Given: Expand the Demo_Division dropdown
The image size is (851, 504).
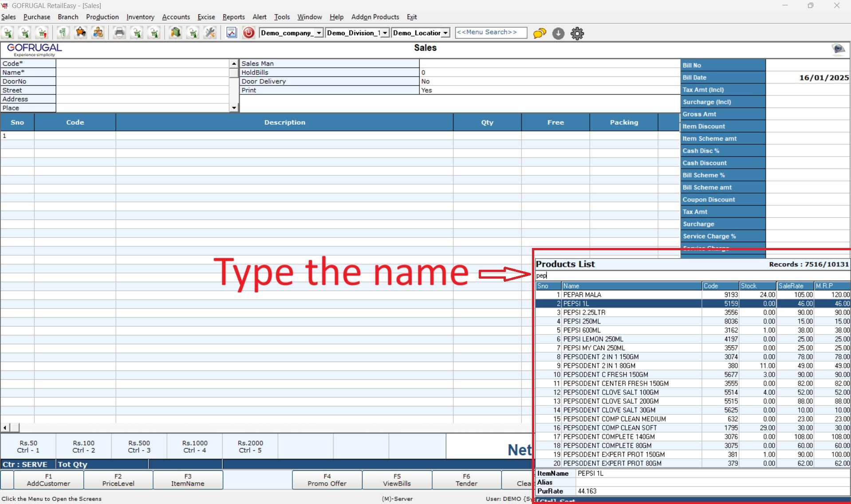Looking at the screenshot, I should click(x=385, y=33).
